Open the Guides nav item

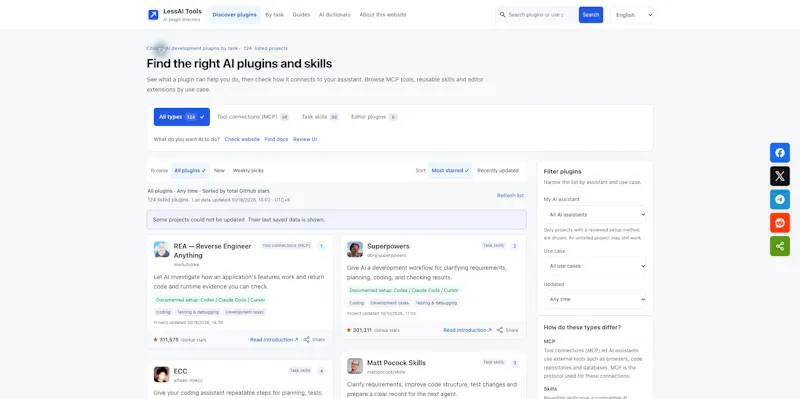(301, 15)
